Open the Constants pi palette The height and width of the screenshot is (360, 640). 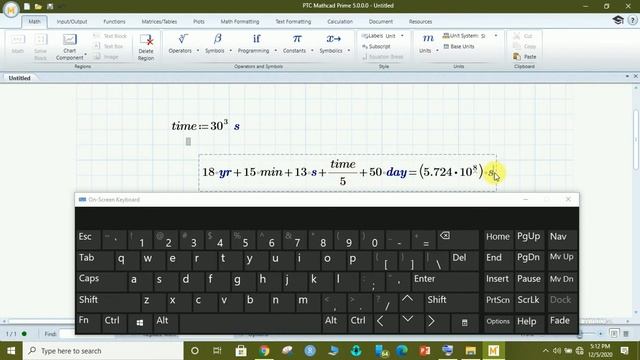pyautogui.click(x=294, y=44)
